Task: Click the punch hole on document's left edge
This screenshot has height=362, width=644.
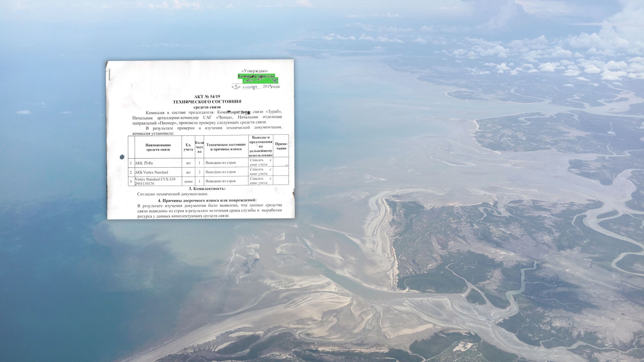Action: coord(122,157)
